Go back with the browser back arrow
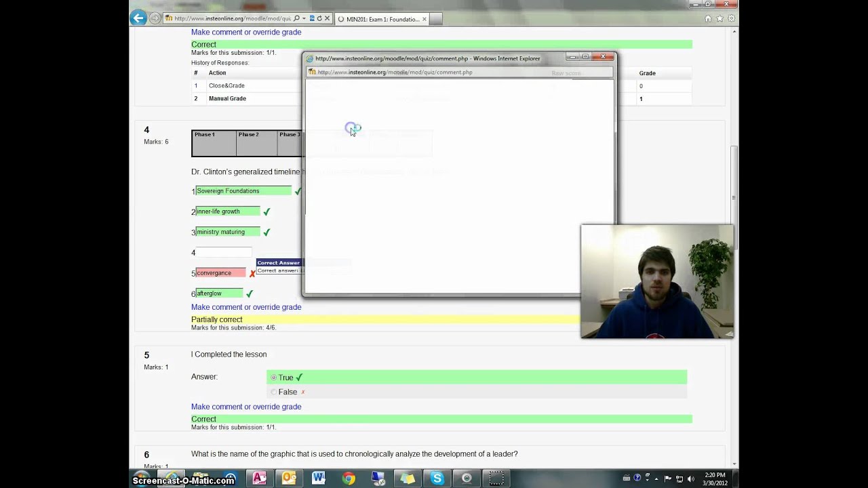Image resolution: width=868 pixels, height=488 pixels. tap(139, 18)
